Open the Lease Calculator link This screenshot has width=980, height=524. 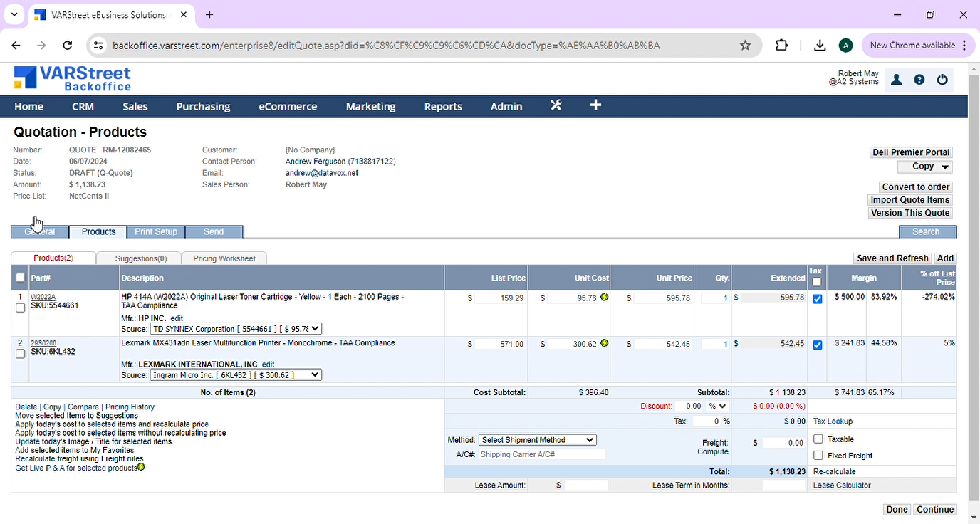[x=842, y=486]
